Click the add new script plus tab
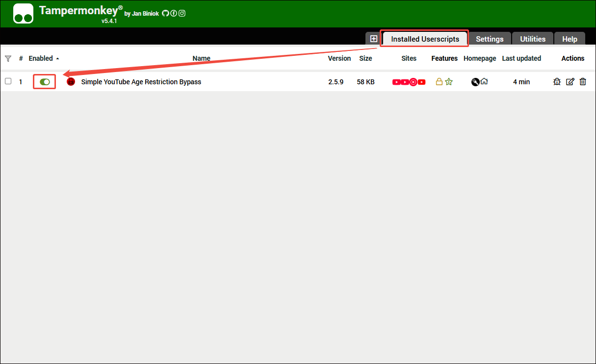 pyautogui.click(x=374, y=39)
